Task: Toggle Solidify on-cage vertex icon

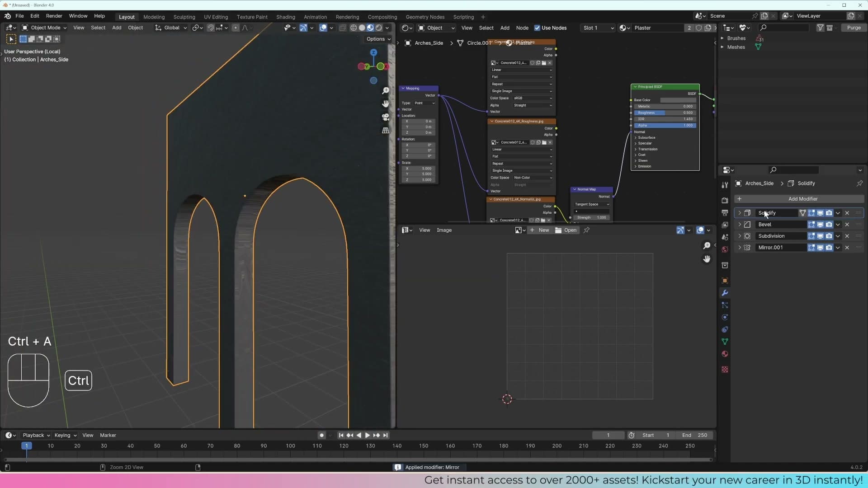Action: point(802,213)
